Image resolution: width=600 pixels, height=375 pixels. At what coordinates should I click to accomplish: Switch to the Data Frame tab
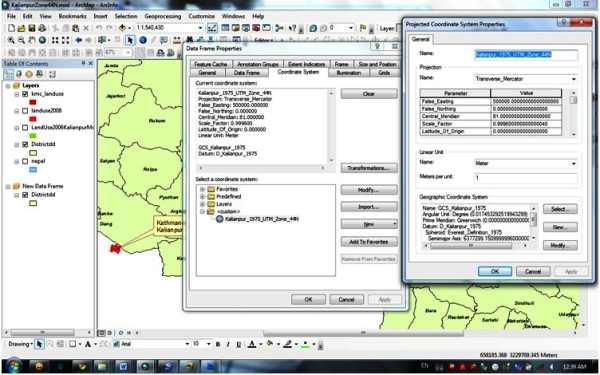246,73
